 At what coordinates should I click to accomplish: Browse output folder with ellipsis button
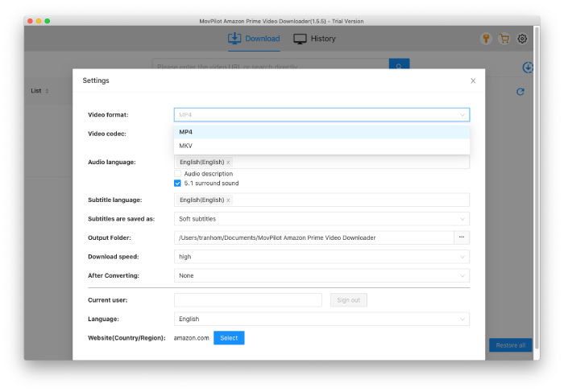pyautogui.click(x=462, y=238)
